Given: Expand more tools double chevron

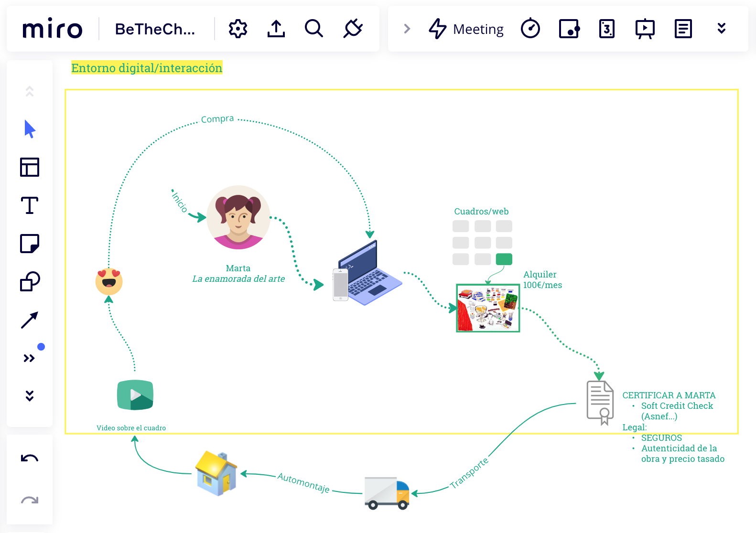Looking at the screenshot, I should pyautogui.click(x=30, y=358).
